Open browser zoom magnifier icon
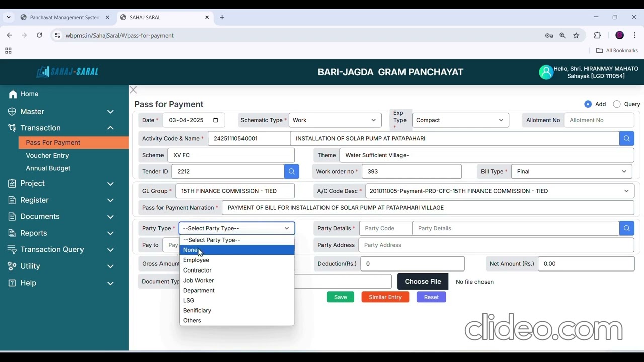The image size is (644, 362). click(562, 35)
